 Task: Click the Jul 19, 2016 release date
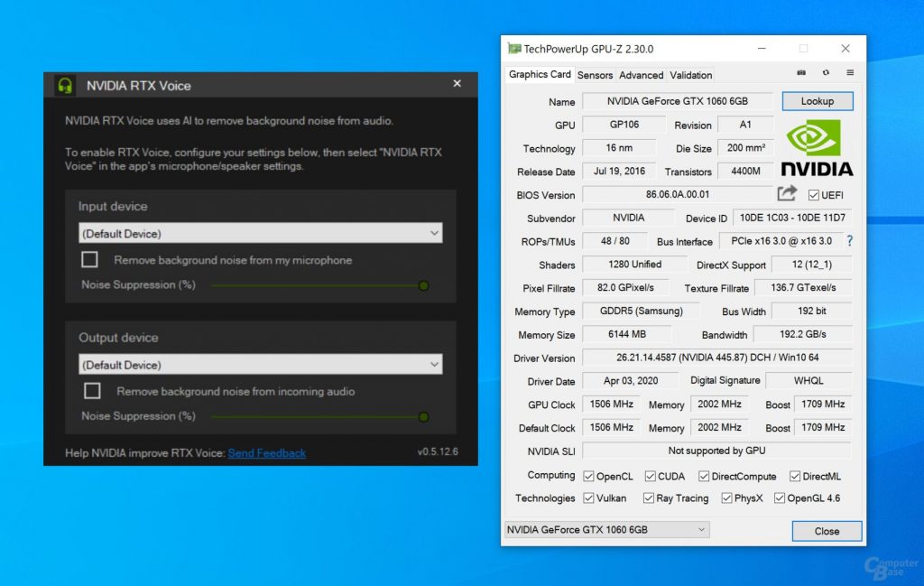tap(619, 171)
